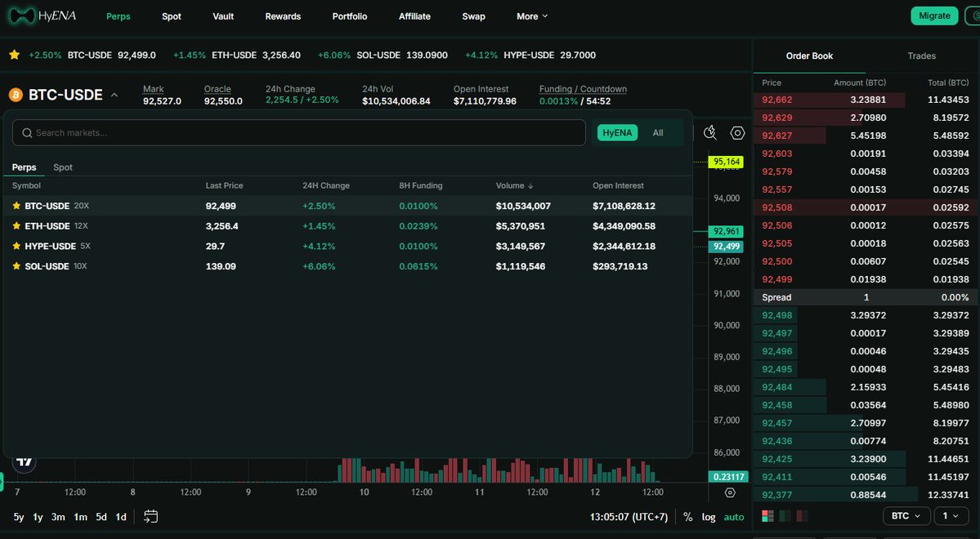This screenshot has width=980, height=539.
Task: Open the Swap page
Action: (473, 16)
